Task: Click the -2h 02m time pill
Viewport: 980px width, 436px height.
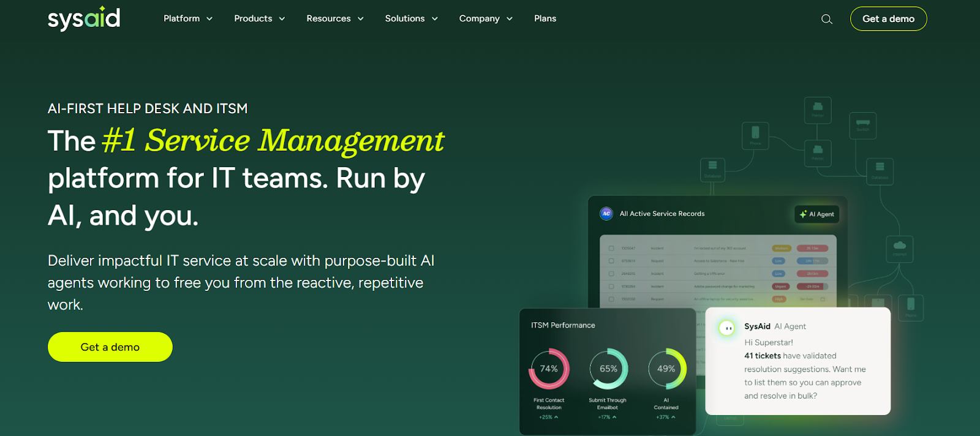Action: 813,287
